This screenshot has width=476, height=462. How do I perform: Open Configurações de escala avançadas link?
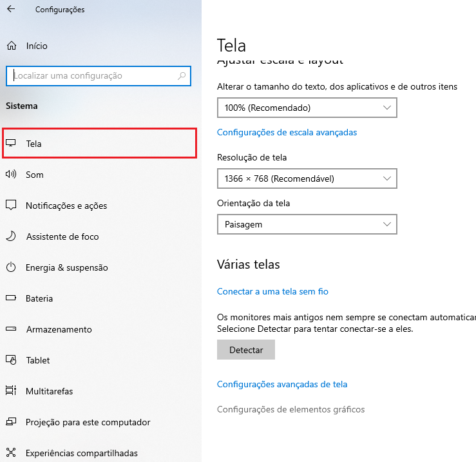pyautogui.click(x=287, y=132)
